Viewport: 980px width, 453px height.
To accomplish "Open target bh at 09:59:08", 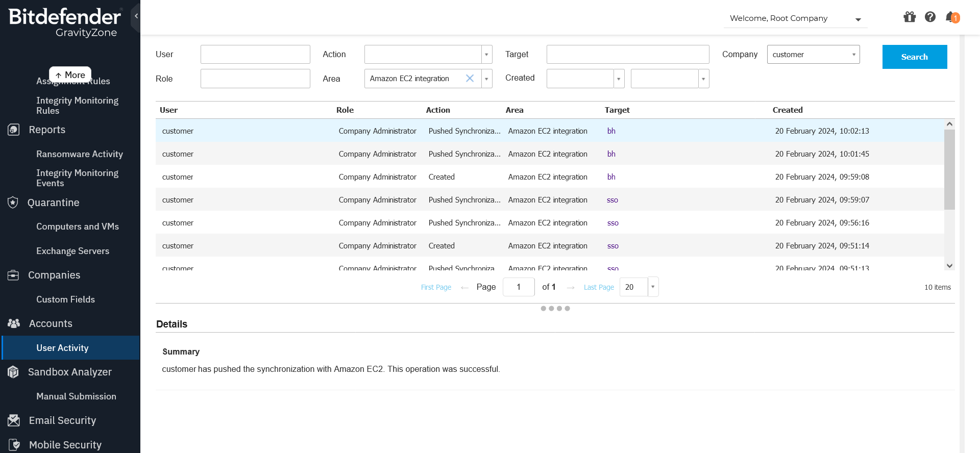I will (611, 177).
